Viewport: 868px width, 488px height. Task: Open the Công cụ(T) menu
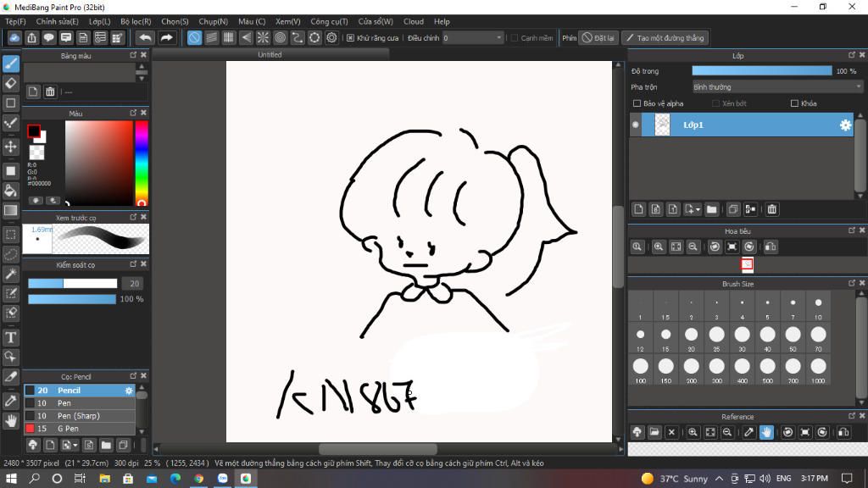tap(330, 21)
